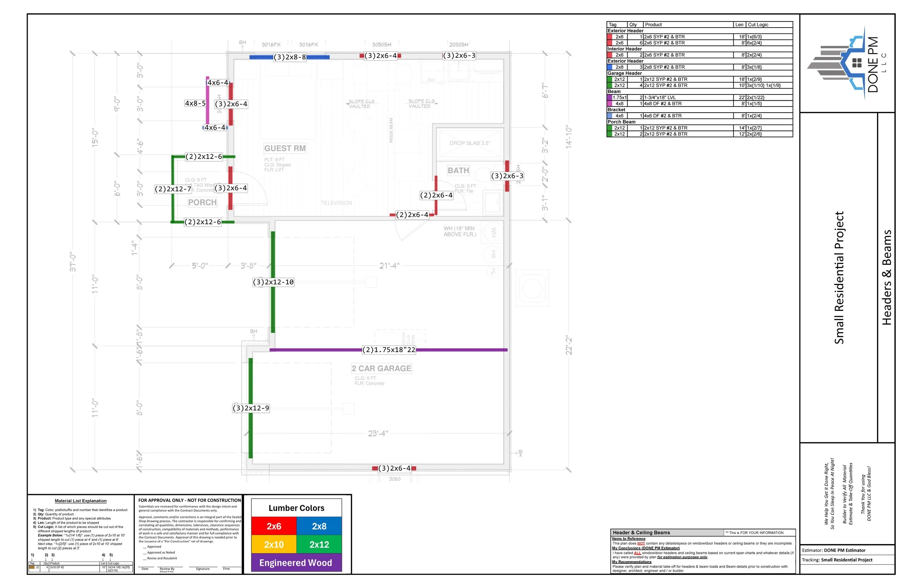Click the 1-3/4"x18" LVL product cell
This screenshot has width=909, height=588.
[689, 97]
